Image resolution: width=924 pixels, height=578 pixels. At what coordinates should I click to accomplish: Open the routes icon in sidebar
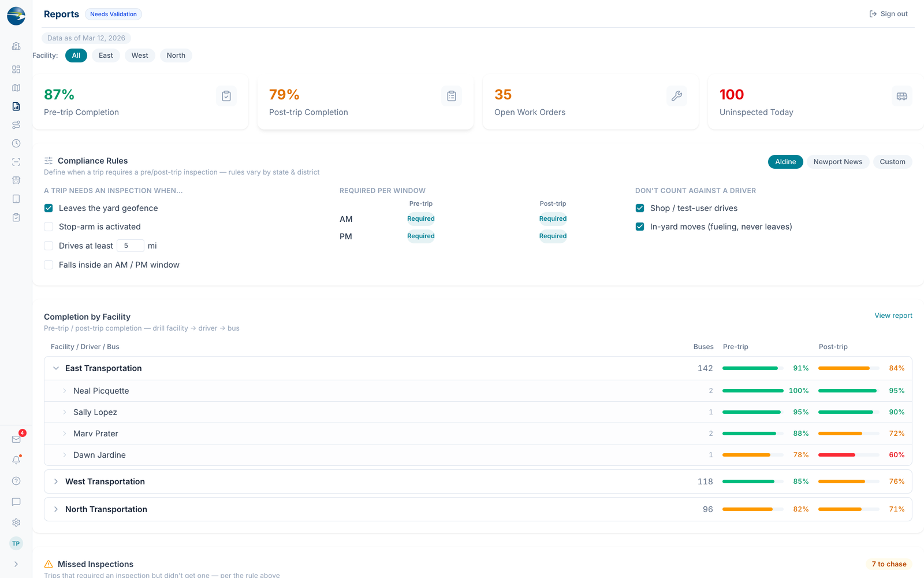16,125
